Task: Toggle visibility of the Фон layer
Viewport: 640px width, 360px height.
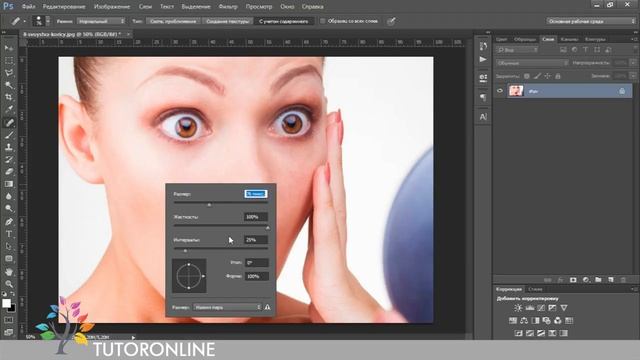Action: 500,91
